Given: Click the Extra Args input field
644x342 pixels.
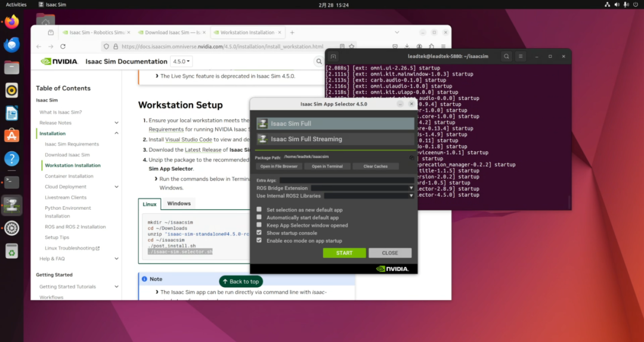Looking at the screenshot, I should (x=346, y=181).
